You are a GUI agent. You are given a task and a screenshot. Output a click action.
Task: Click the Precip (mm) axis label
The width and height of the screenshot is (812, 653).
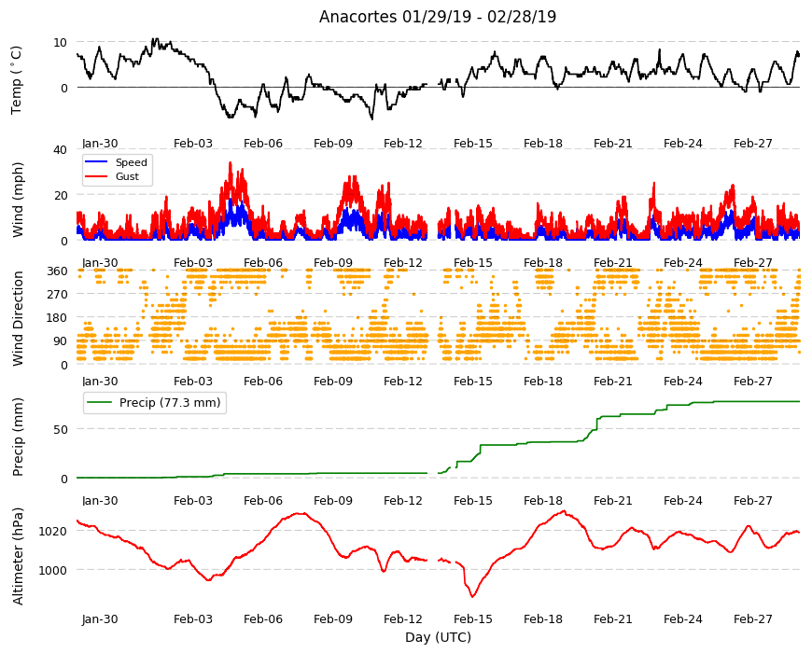(x=18, y=437)
